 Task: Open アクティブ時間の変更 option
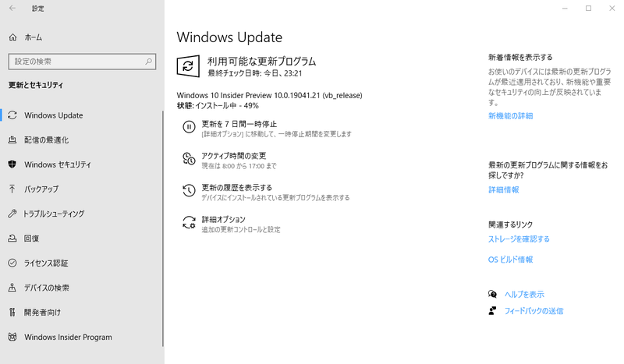pyautogui.click(x=233, y=156)
